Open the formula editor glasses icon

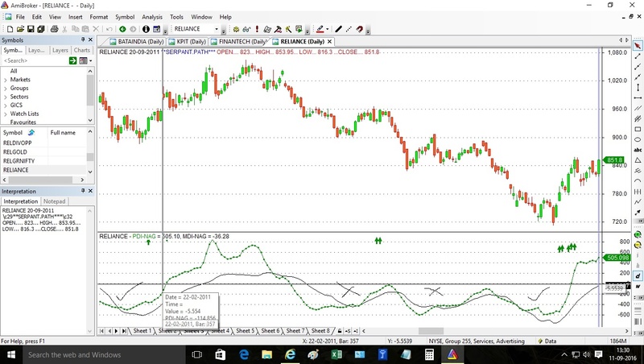click(x=246, y=29)
